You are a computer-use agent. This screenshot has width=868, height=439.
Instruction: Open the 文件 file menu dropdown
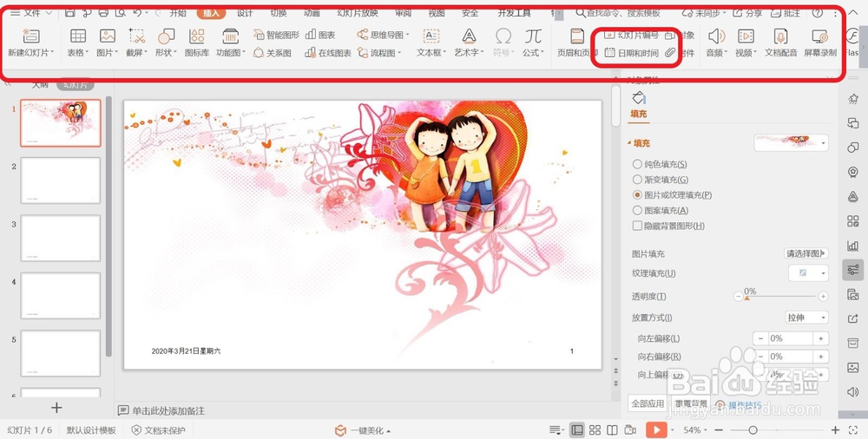point(31,12)
